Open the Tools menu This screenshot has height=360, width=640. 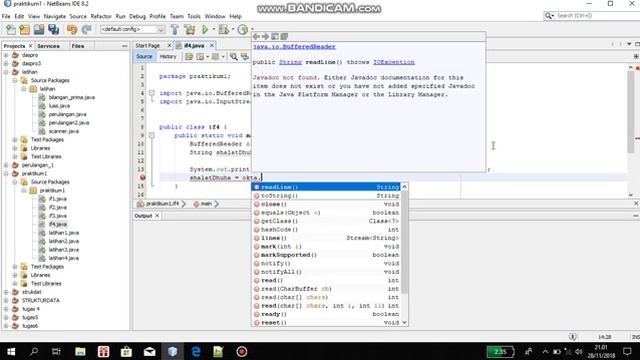pos(194,16)
